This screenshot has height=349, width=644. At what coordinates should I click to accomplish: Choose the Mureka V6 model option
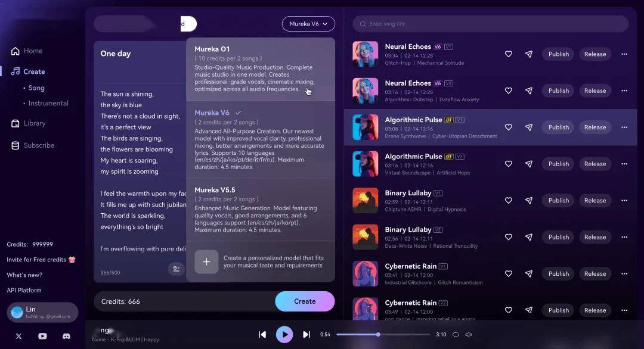[x=261, y=139]
